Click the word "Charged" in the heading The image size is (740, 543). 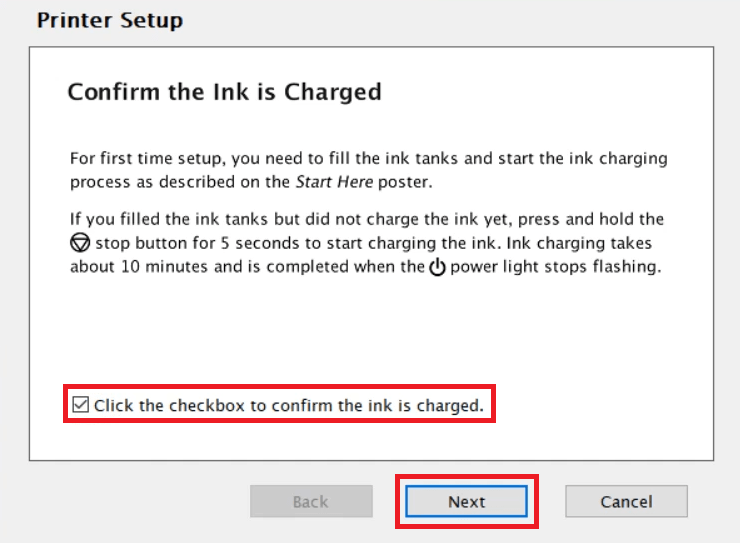click(333, 92)
